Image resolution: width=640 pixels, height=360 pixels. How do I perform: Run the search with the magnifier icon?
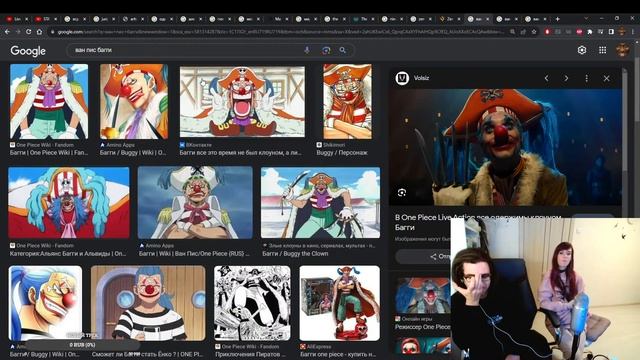(342, 50)
